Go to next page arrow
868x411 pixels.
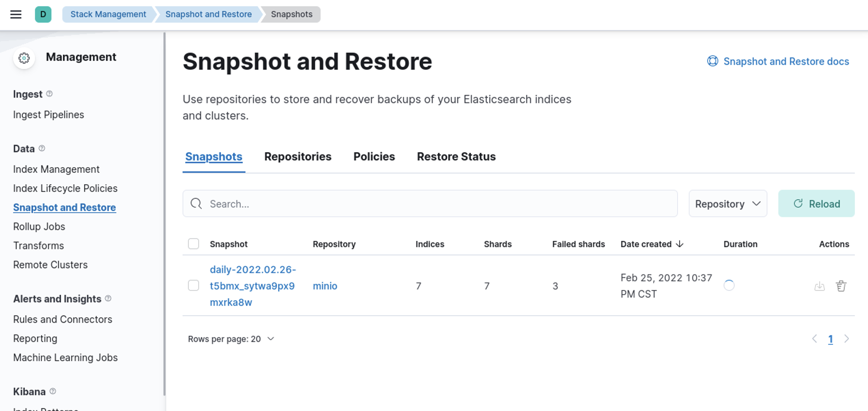click(x=846, y=339)
